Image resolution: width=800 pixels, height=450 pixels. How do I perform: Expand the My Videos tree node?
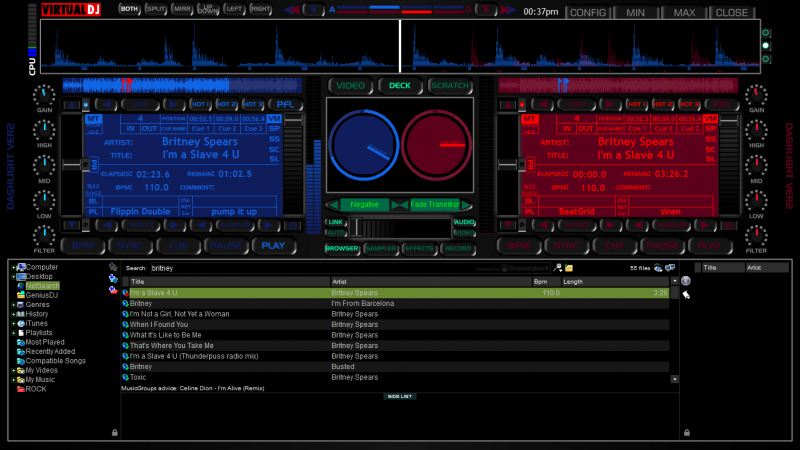(x=13, y=370)
